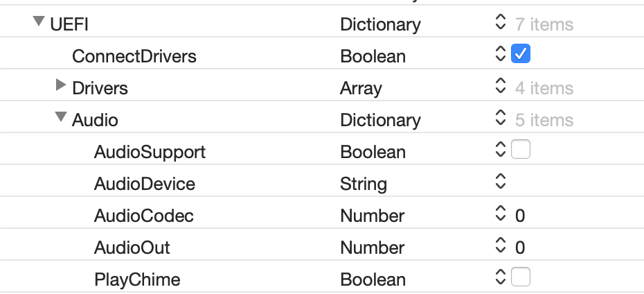Viewport: 644px width, 294px height.
Task: Collapse the UEFI dictionary disclosure triangle
Action: coord(39,23)
